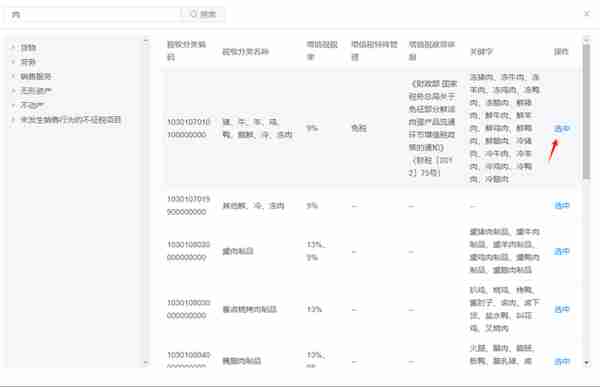Select the 销售服务 category in the tree
This screenshot has height=387, width=600.
[36, 76]
